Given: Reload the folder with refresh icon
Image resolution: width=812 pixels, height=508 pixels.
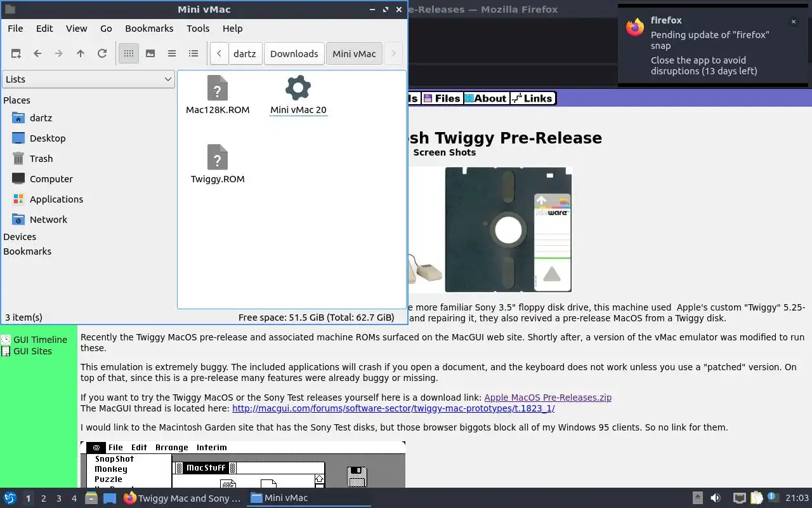Looking at the screenshot, I should click(102, 54).
